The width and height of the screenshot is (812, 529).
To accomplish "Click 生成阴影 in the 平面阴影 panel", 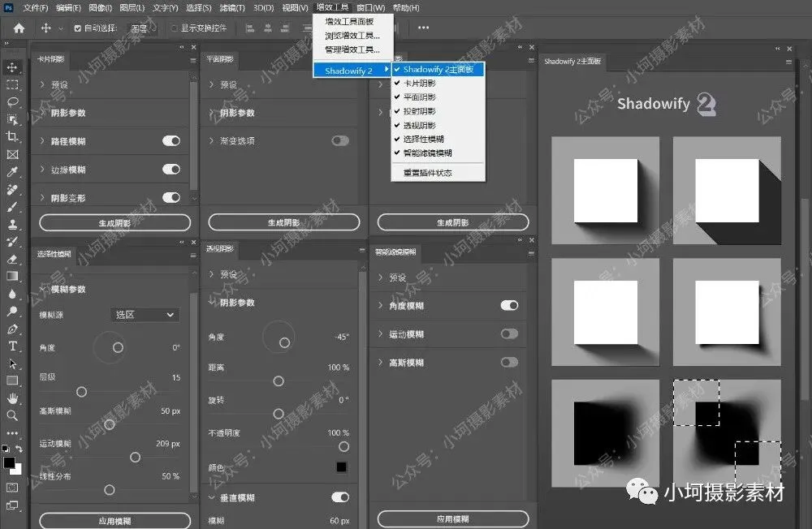I will point(283,222).
